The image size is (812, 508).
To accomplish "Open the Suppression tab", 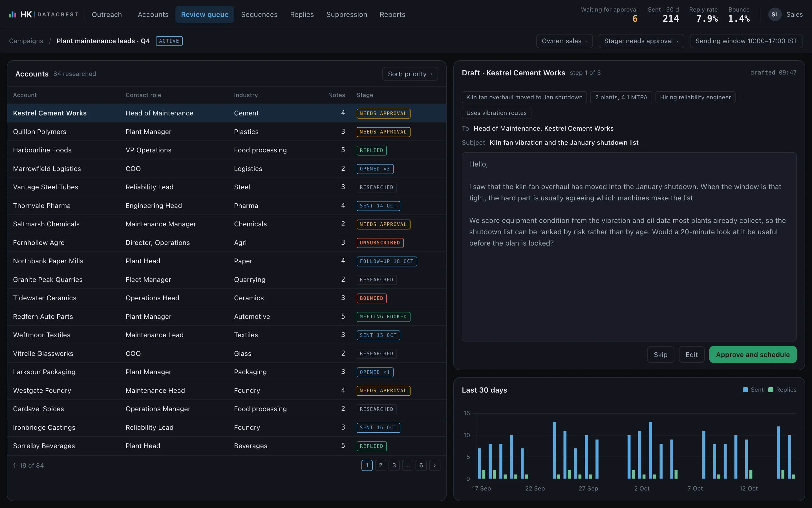I will pos(347,14).
